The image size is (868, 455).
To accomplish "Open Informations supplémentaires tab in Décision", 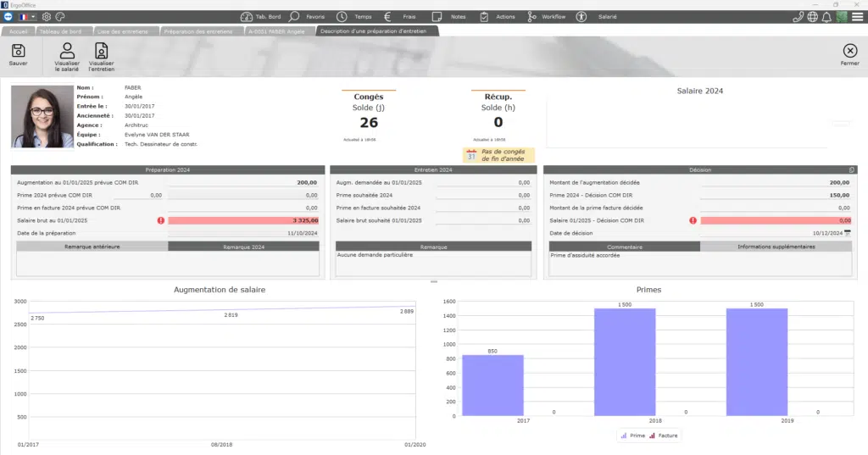I will 776,247.
